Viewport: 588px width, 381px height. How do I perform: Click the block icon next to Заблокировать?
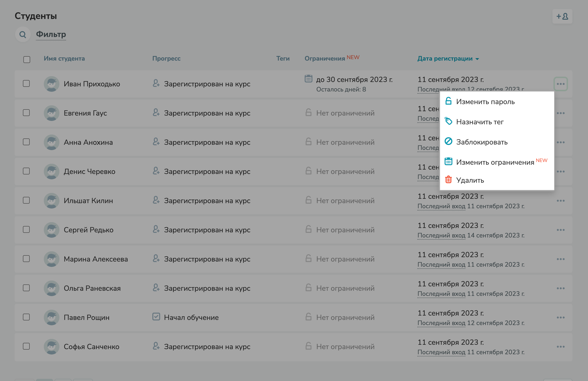pyautogui.click(x=448, y=142)
